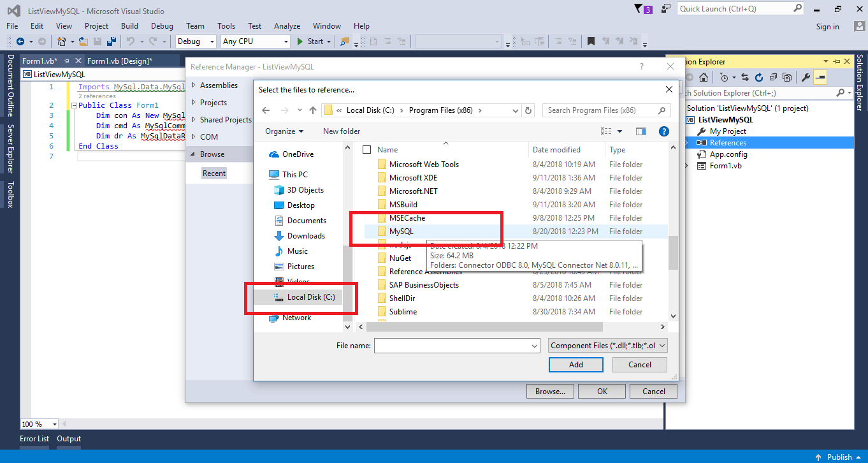The width and height of the screenshot is (868, 463).
Task: Click the Search Program Files (x86) box
Action: (x=606, y=110)
